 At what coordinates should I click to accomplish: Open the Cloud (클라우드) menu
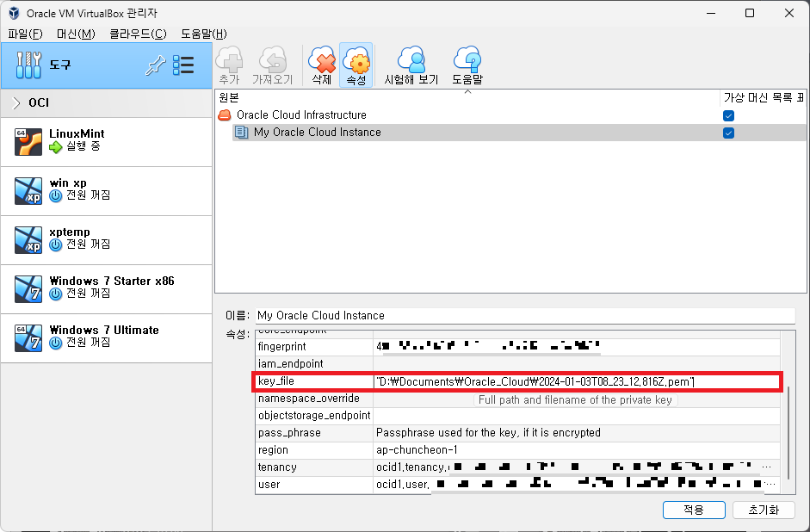138,34
